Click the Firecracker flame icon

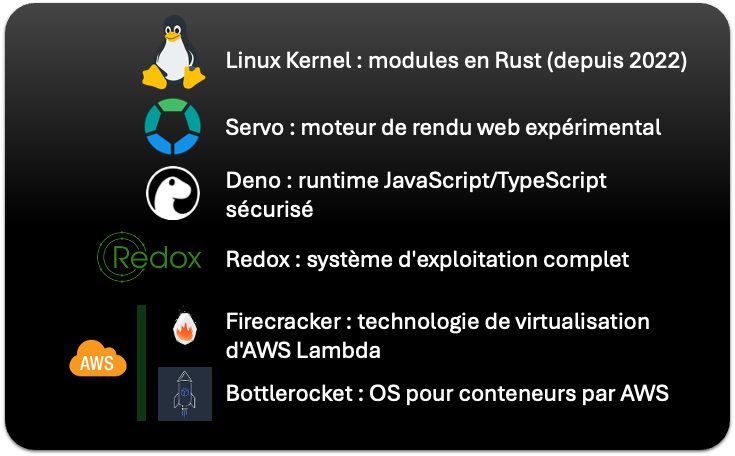tap(185, 327)
